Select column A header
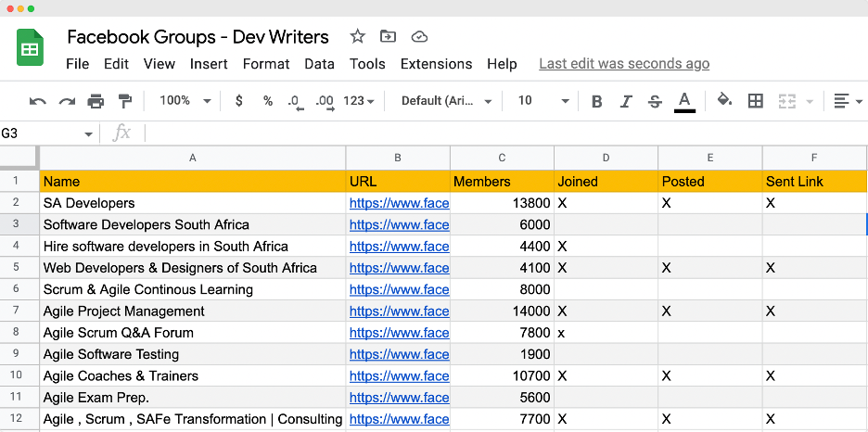The image size is (868, 432). [193, 159]
